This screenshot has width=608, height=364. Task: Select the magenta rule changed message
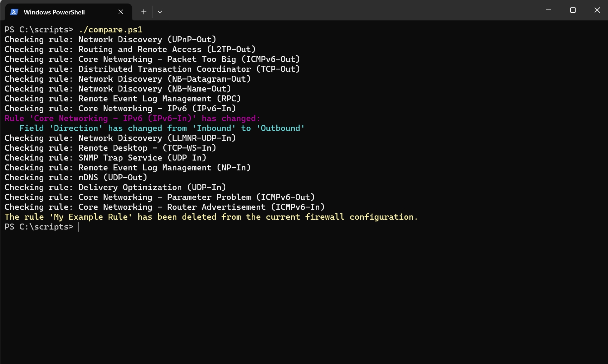pos(132,118)
